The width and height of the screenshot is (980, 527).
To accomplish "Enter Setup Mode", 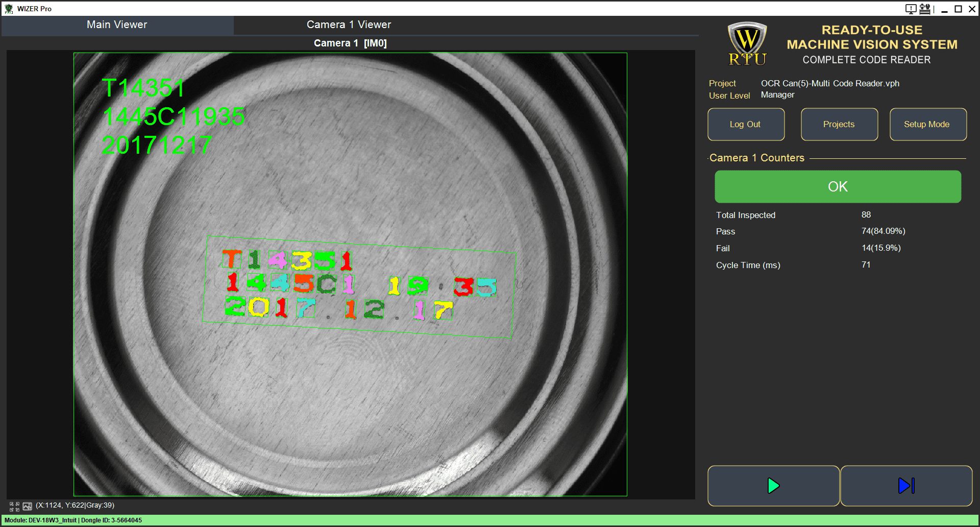I will 927,124.
